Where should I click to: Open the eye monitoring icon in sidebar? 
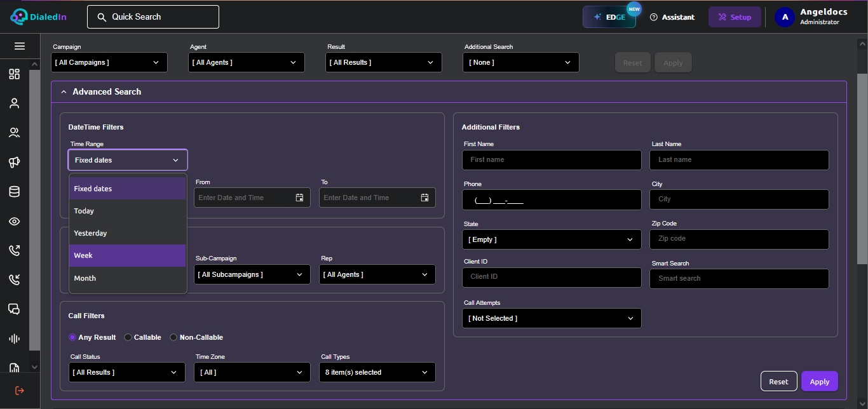tap(14, 222)
